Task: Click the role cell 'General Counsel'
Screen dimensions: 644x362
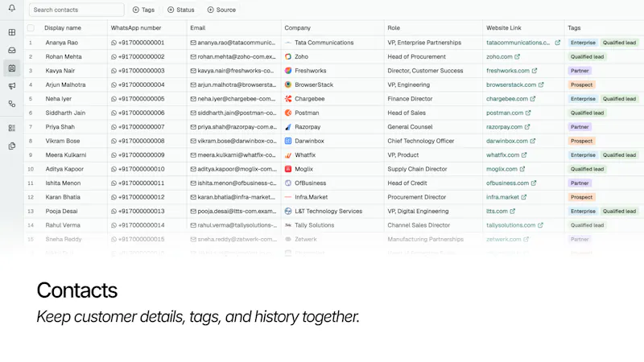Action: [x=410, y=127]
